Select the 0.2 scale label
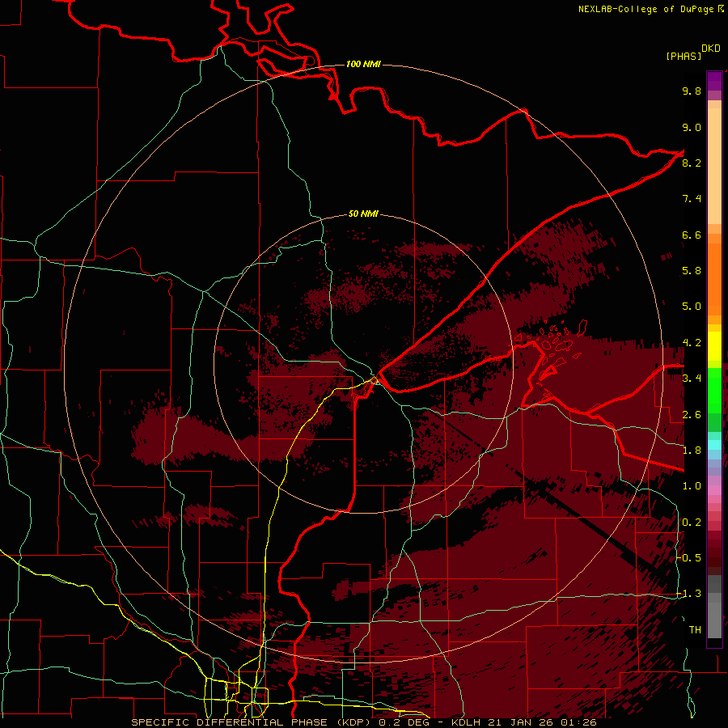Viewport: 728px width, 728px height. pyautogui.click(x=692, y=523)
